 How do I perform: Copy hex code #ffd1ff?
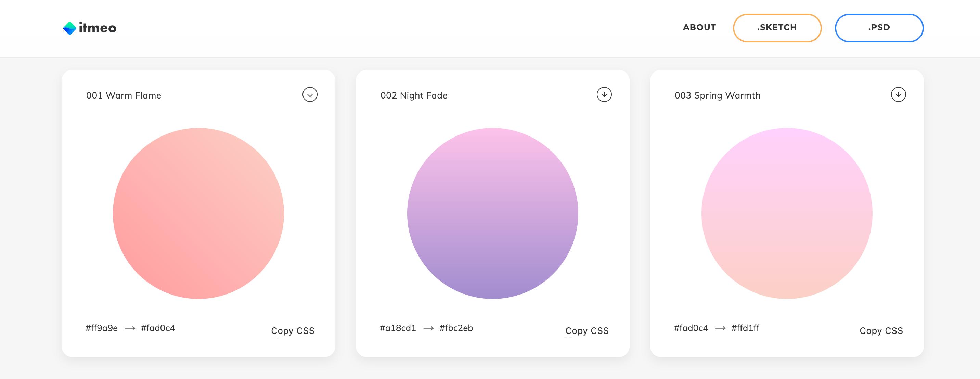point(745,328)
